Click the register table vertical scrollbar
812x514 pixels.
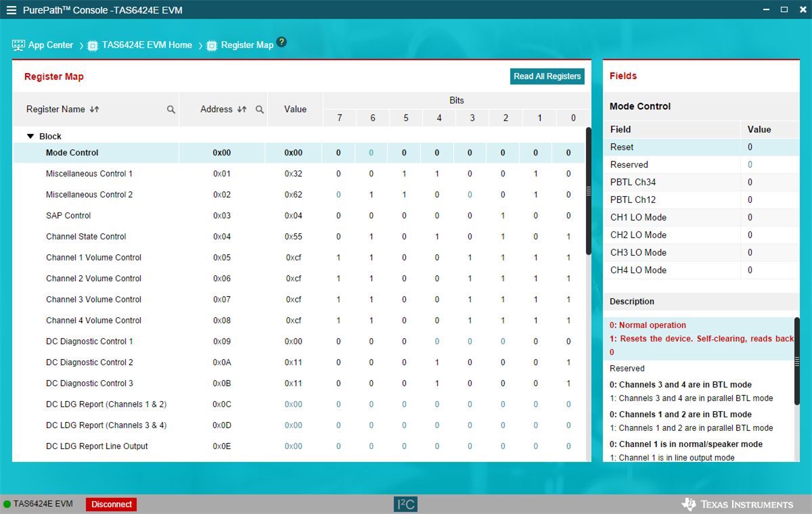point(588,191)
